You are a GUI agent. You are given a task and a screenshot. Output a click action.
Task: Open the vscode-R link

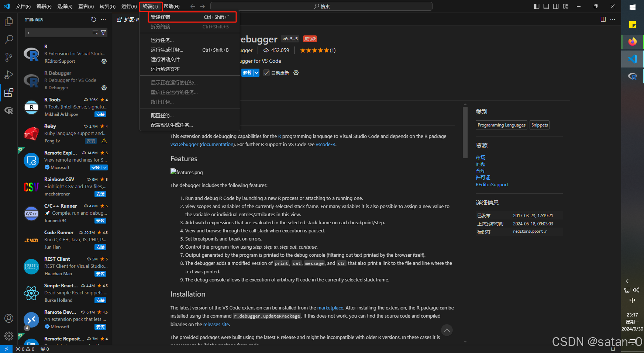point(326,144)
